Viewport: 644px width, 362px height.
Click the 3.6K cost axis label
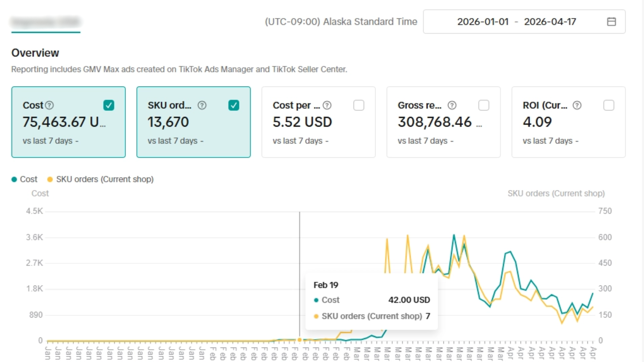(x=34, y=237)
